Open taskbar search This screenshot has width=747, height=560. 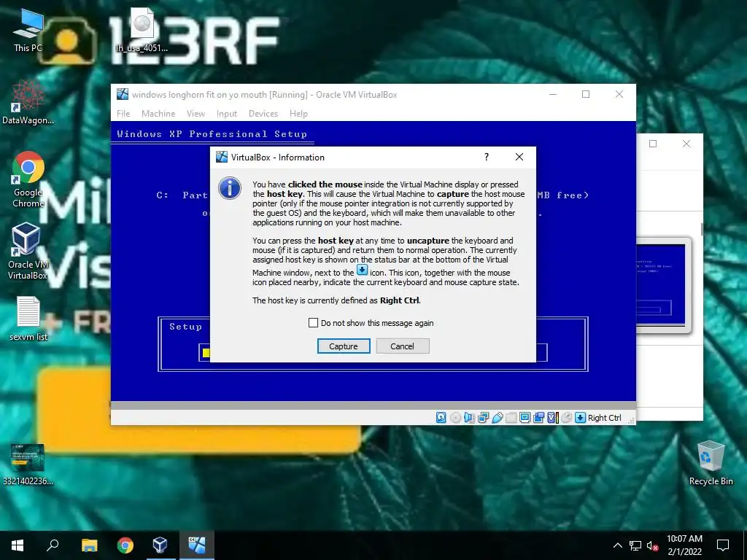[53, 545]
